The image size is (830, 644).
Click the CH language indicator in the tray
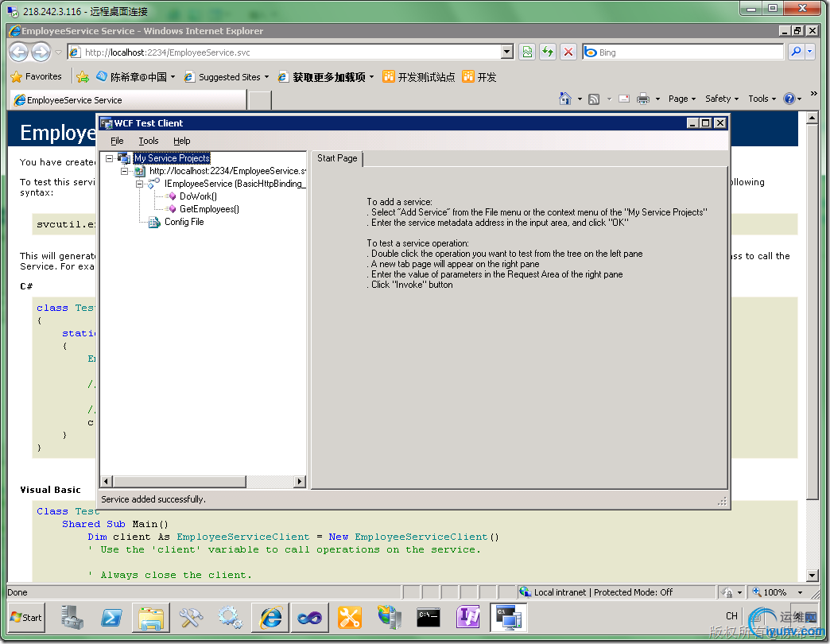click(731, 616)
